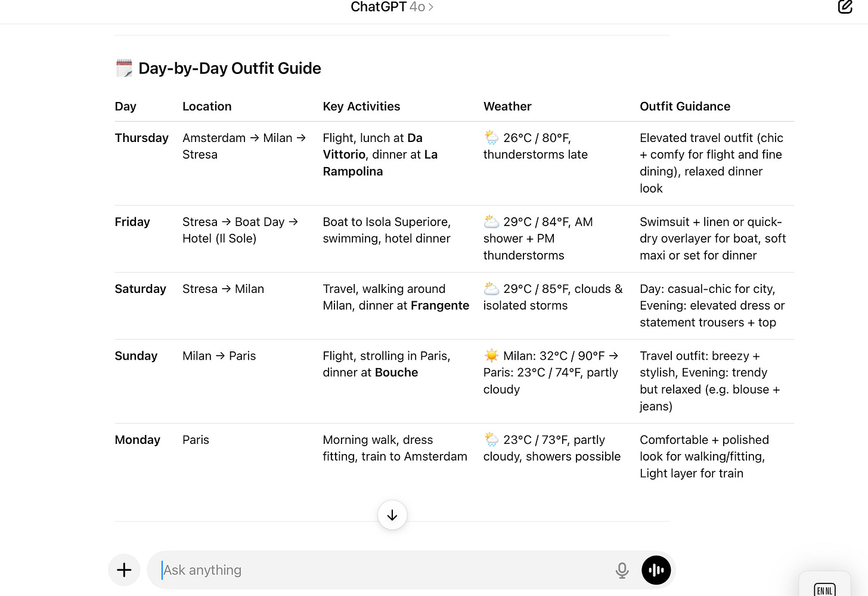This screenshot has height=596, width=868.
Task: Click the Outfit Guidance column header
Action: click(685, 106)
